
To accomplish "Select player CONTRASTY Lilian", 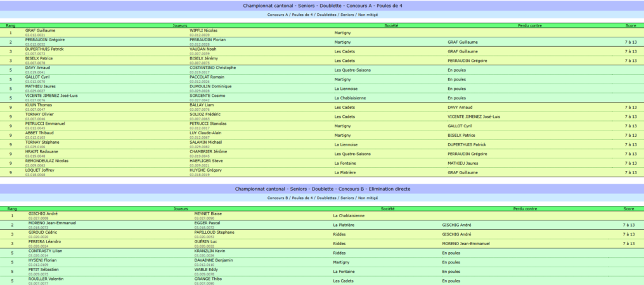I will coord(46,251).
